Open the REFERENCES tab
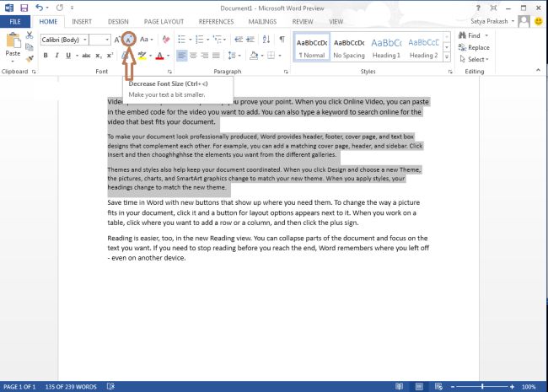This screenshot has width=548, height=392. [x=216, y=22]
